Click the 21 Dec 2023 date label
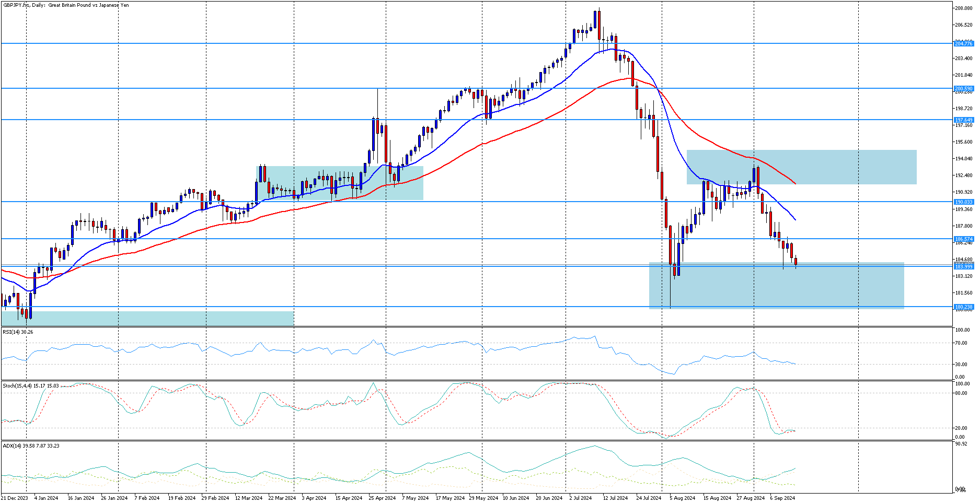This screenshot has height=504, width=980. tap(15, 498)
